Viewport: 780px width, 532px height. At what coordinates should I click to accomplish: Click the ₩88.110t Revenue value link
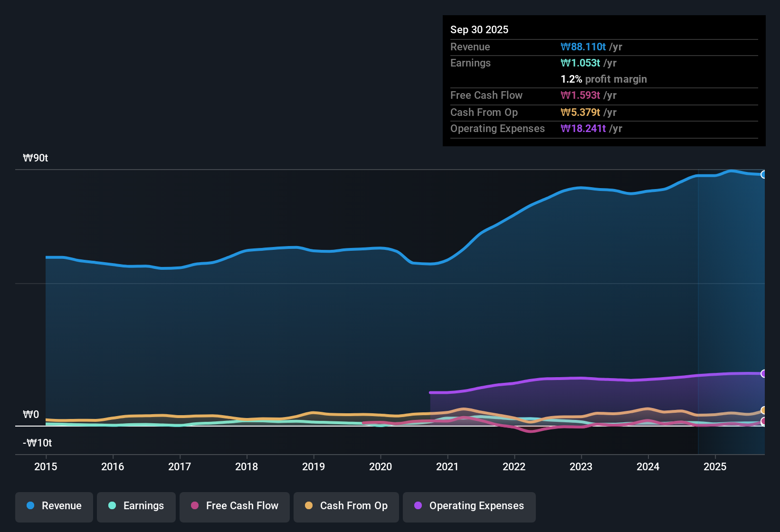point(583,47)
